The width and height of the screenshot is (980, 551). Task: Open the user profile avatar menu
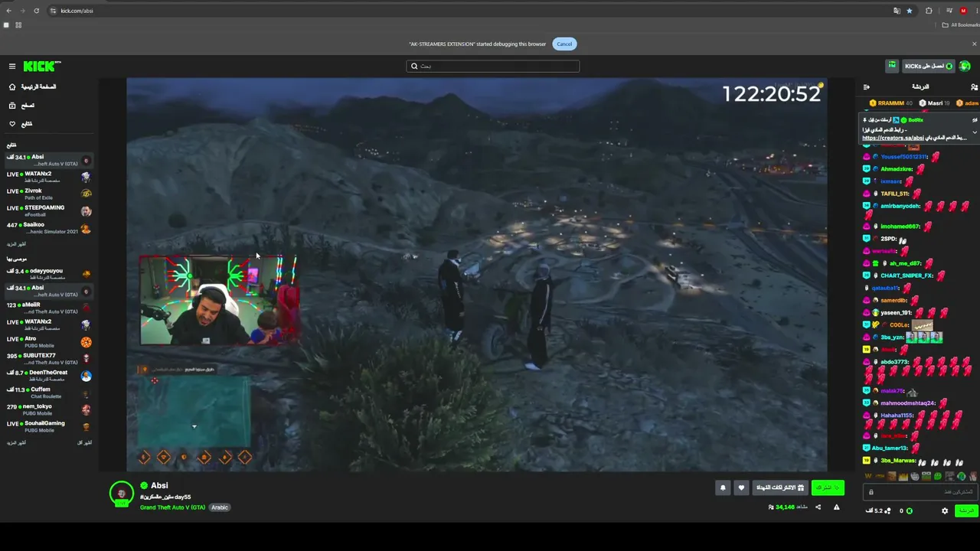point(965,67)
